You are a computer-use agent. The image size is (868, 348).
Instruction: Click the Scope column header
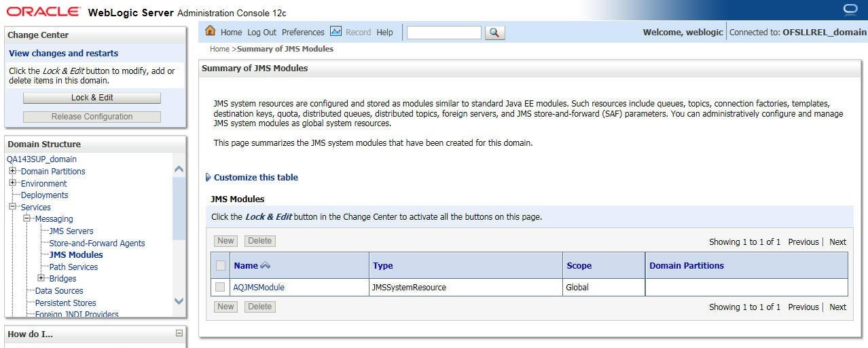click(x=579, y=265)
